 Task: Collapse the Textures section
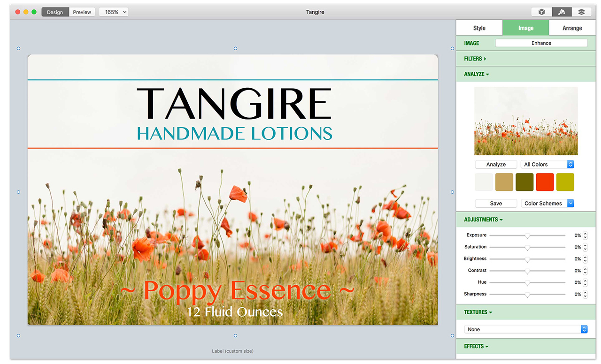click(x=478, y=312)
